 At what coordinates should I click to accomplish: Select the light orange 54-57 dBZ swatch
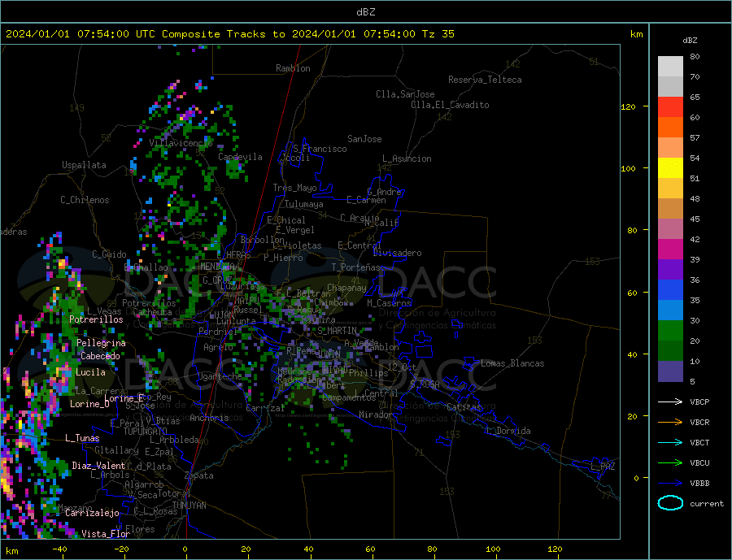670,147
